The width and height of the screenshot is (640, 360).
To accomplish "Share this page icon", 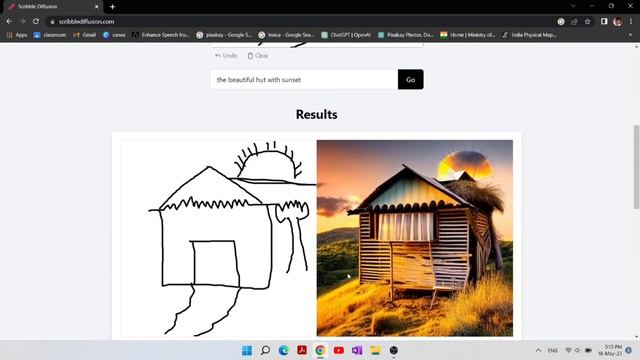I will tap(574, 22).
